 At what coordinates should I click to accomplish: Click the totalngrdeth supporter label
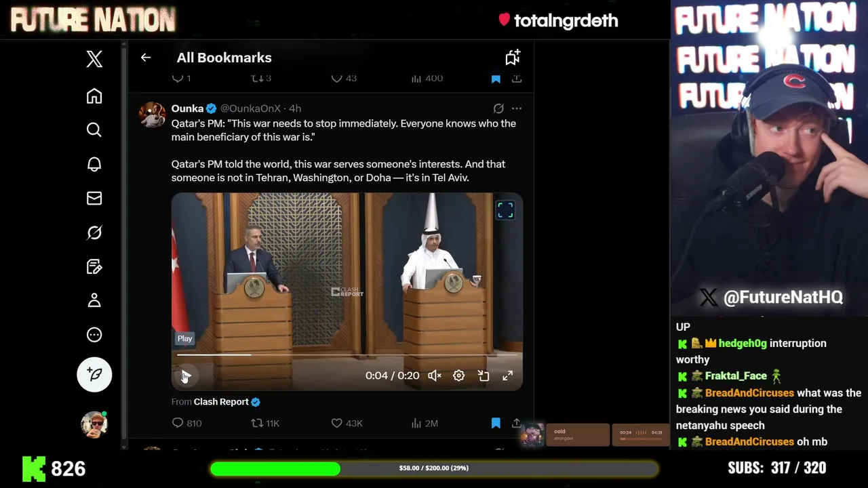(566, 21)
